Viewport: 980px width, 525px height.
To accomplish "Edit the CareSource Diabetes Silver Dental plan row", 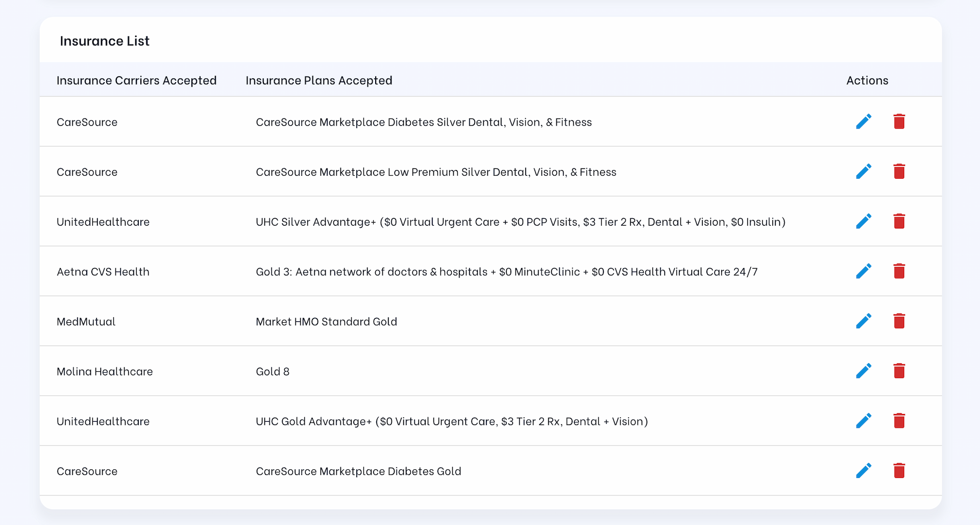I will [x=864, y=122].
